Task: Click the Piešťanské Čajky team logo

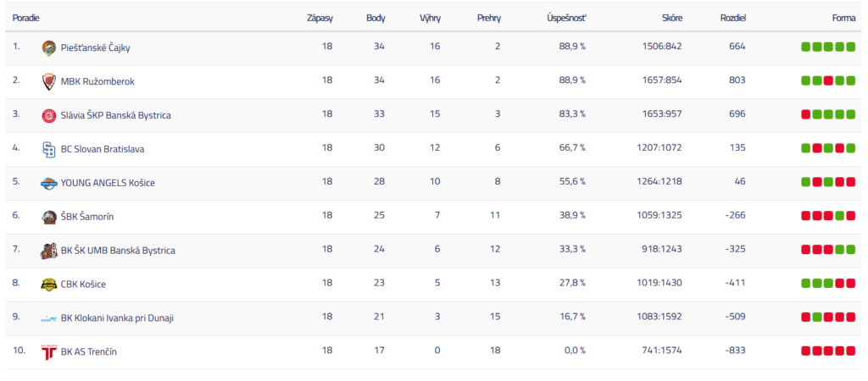Action: click(x=49, y=47)
